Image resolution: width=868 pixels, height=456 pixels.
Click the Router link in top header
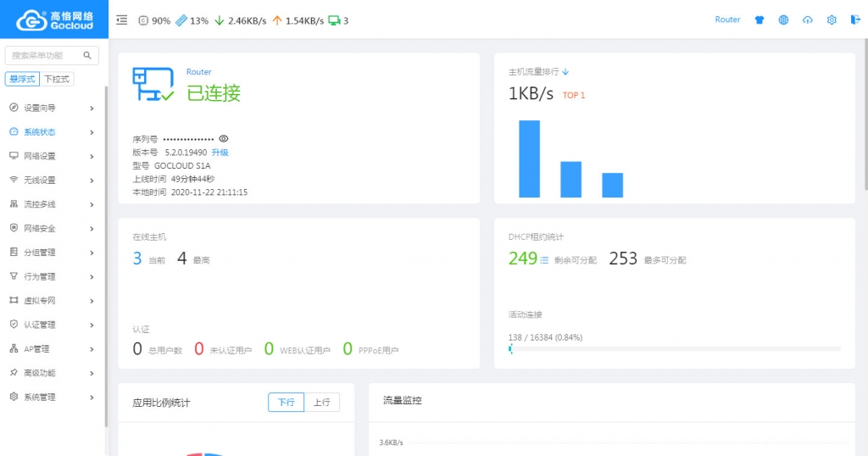[727, 19]
